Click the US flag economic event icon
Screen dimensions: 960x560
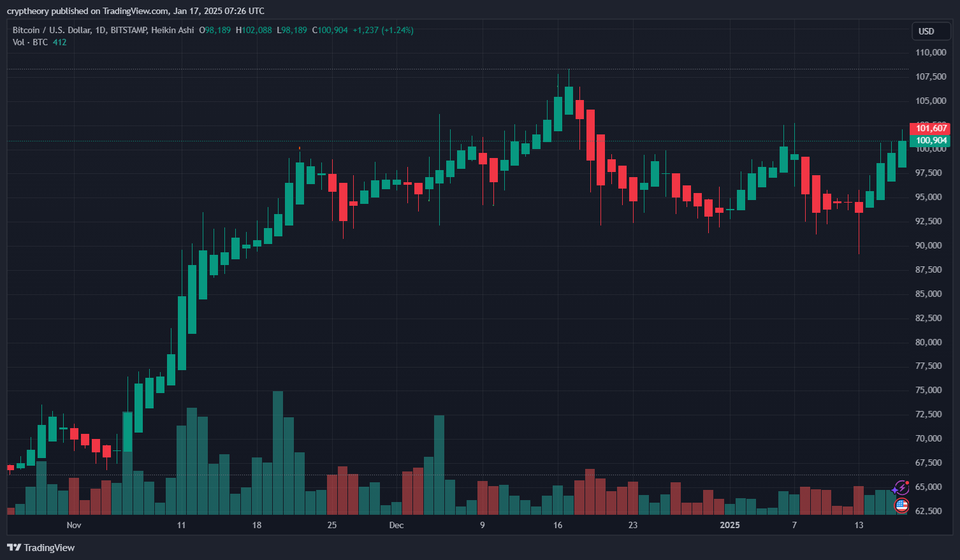click(x=901, y=506)
